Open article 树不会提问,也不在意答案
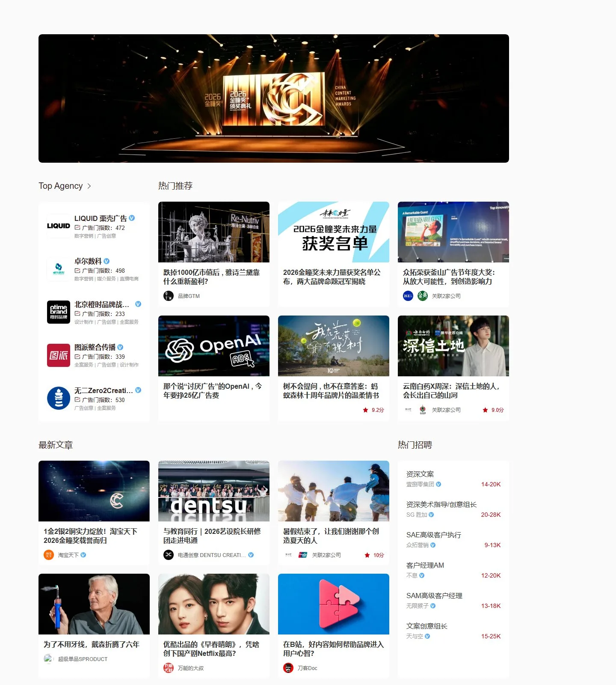Viewport: 616px width, 685px height. click(331, 391)
